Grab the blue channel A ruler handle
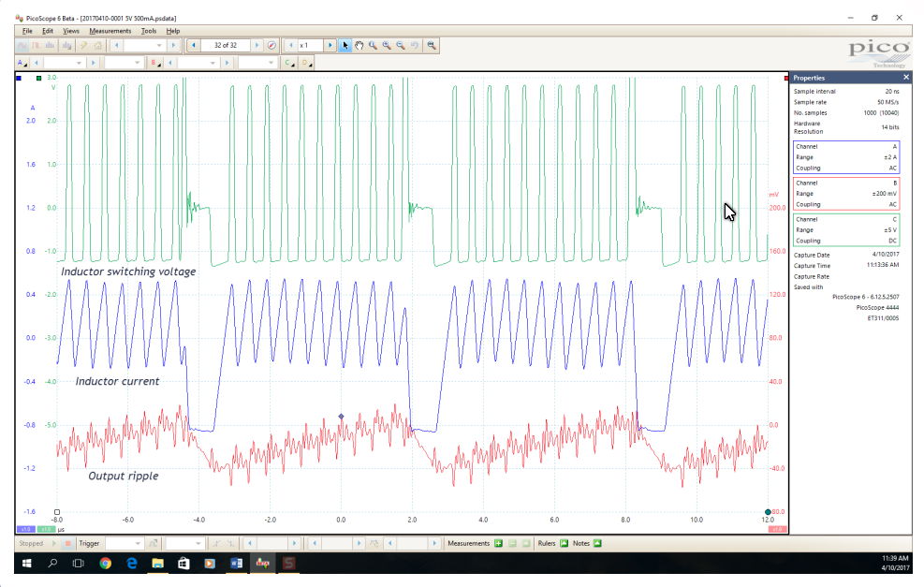Screen dimensions: 924x587 19,78
